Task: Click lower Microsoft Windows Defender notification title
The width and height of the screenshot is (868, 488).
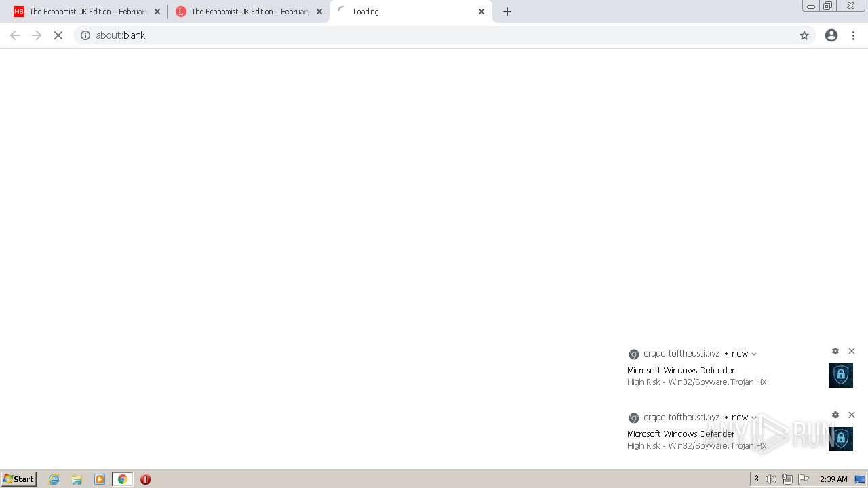Action: pyautogui.click(x=681, y=434)
